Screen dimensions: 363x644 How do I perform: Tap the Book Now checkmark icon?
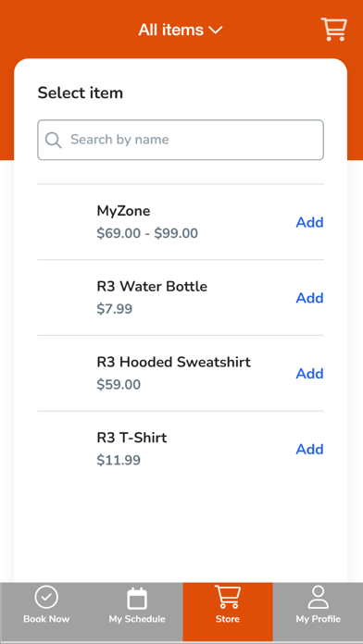point(46,598)
